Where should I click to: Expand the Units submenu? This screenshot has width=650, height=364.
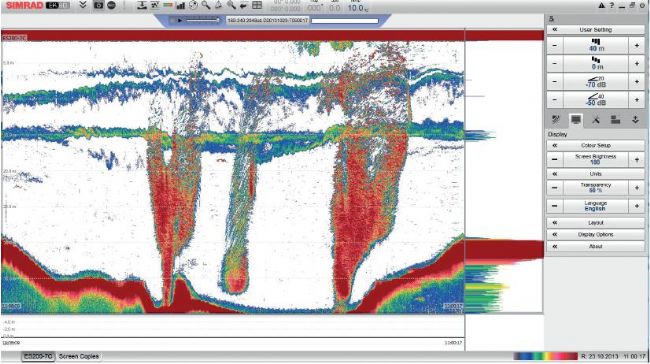click(x=596, y=174)
